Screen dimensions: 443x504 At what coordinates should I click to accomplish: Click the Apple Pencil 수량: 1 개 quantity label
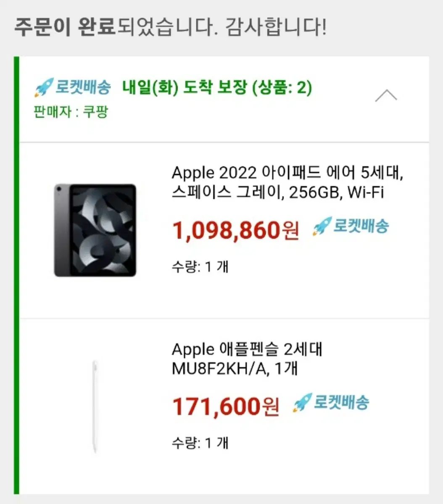pyautogui.click(x=200, y=443)
